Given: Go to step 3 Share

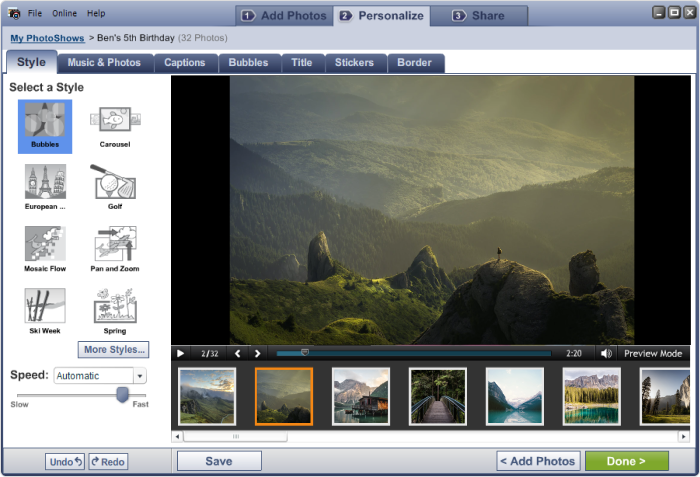Looking at the screenshot, I should [479, 16].
